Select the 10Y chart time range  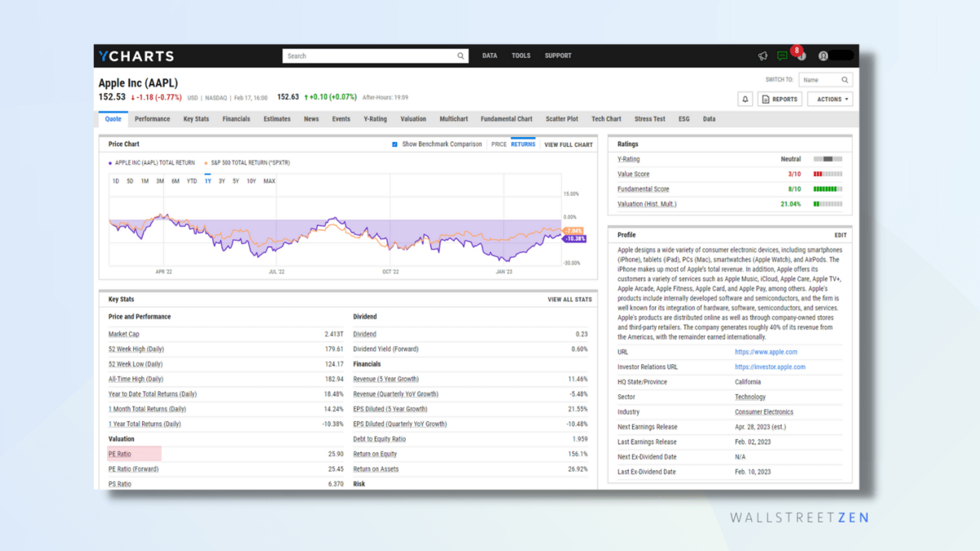(x=251, y=181)
